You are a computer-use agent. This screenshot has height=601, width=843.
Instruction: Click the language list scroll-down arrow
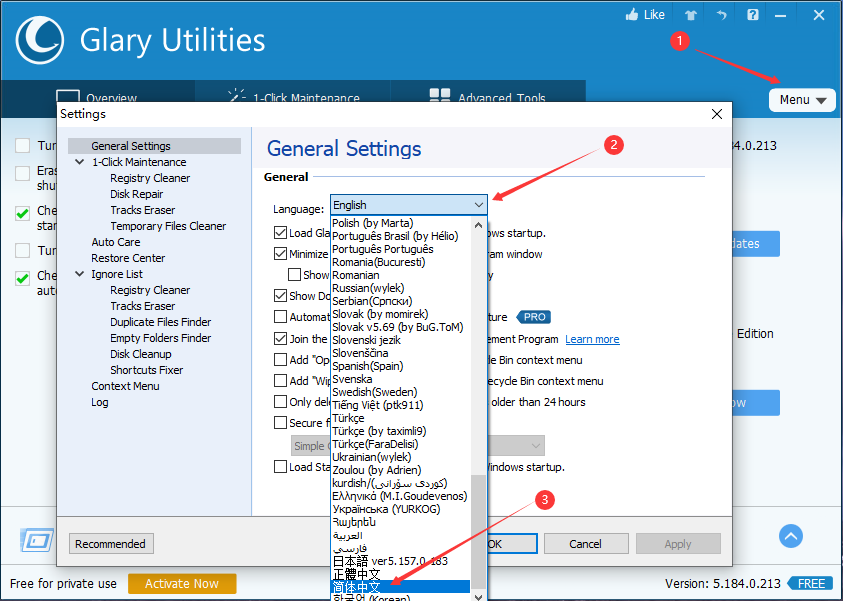click(478, 596)
